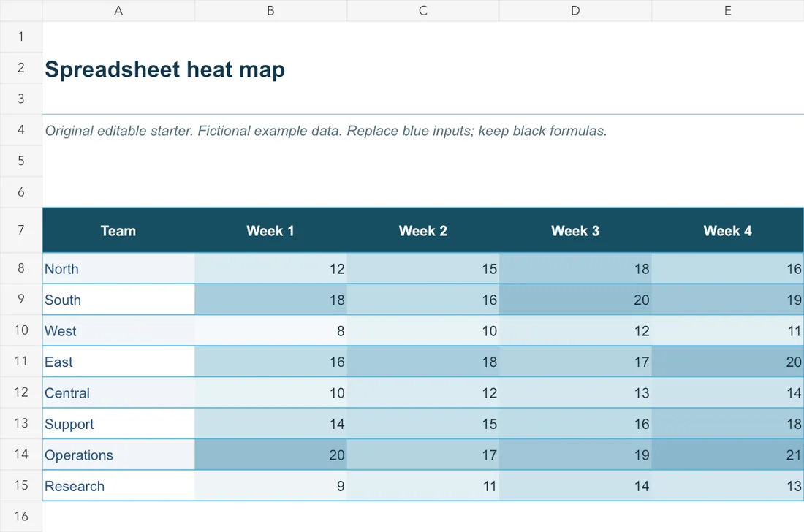Select column B header

point(270,11)
